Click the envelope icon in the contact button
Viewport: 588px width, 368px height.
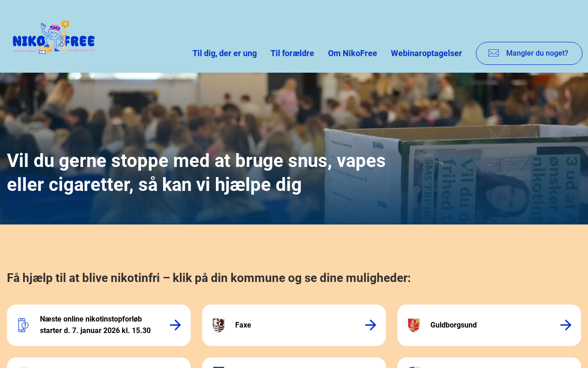pos(493,53)
